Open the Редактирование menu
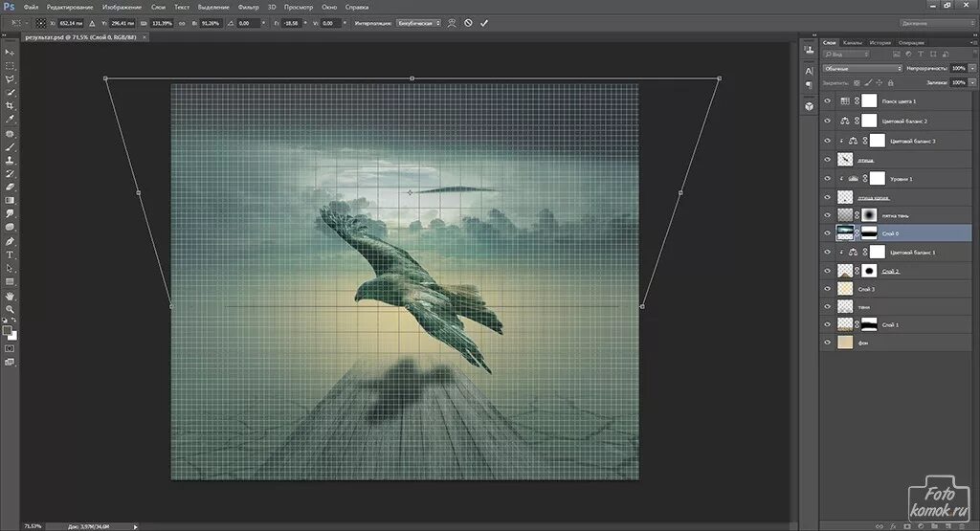 coord(70,7)
